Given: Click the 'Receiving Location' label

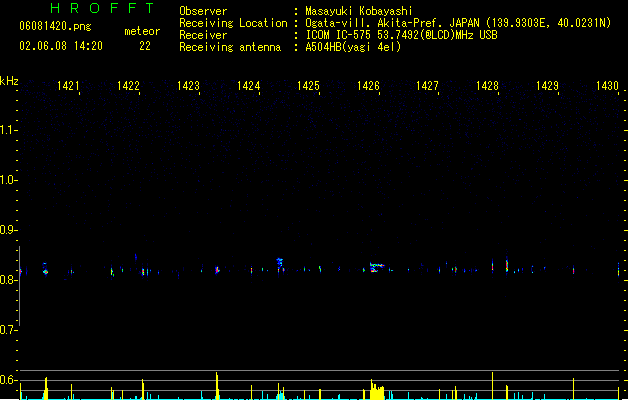Looking at the screenshot, I should (x=233, y=23).
